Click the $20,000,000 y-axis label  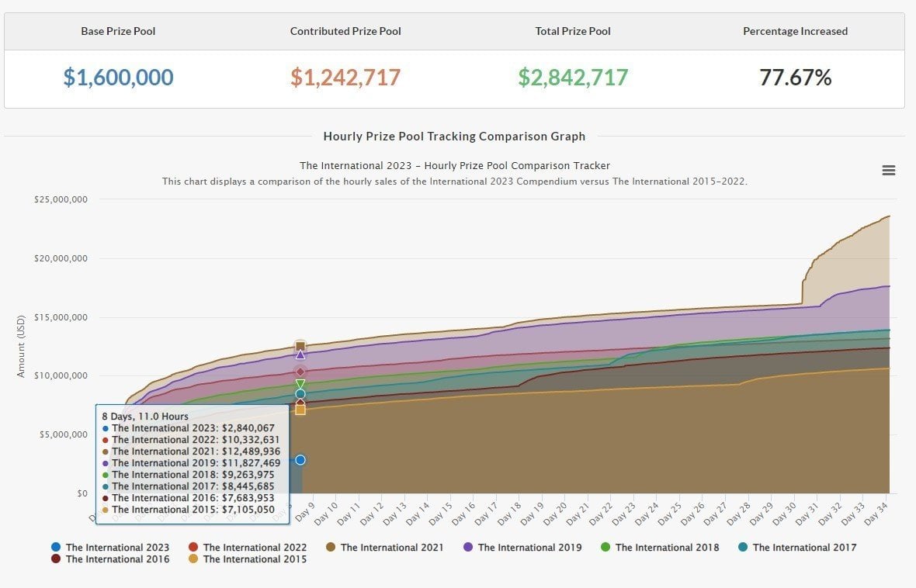point(61,258)
